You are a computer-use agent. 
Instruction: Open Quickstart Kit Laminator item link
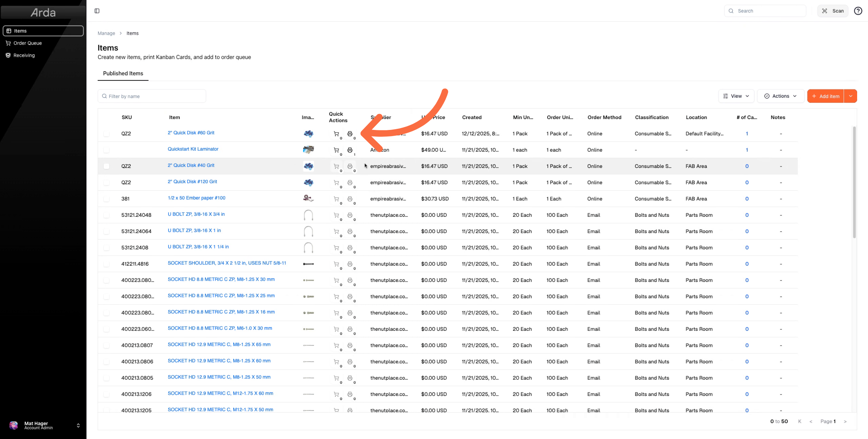[193, 149]
